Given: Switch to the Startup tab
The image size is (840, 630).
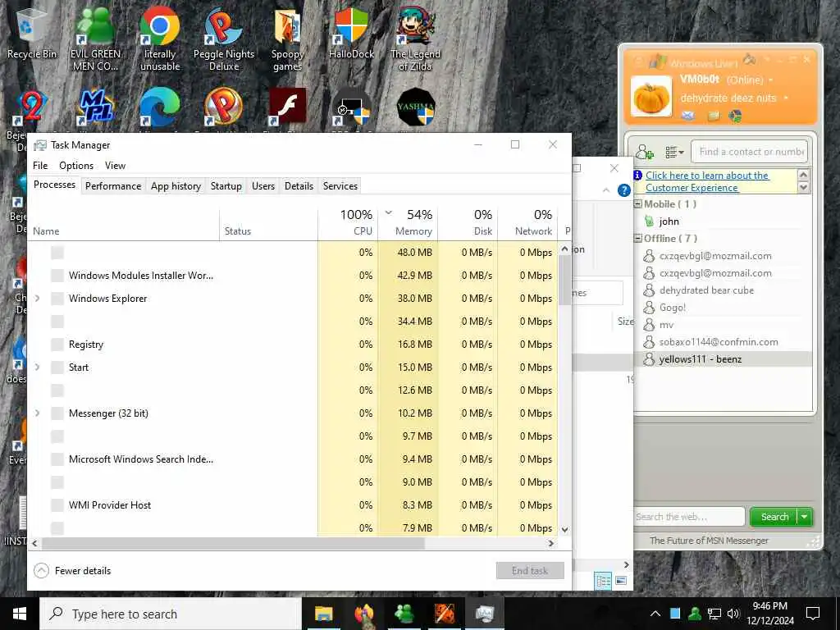Looking at the screenshot, I should (x=226, y=186).
